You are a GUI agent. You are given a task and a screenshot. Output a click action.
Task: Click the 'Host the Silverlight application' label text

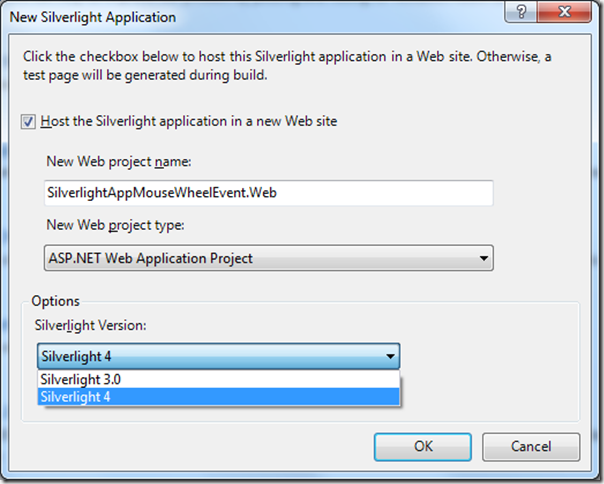click(x=188, y=122)
